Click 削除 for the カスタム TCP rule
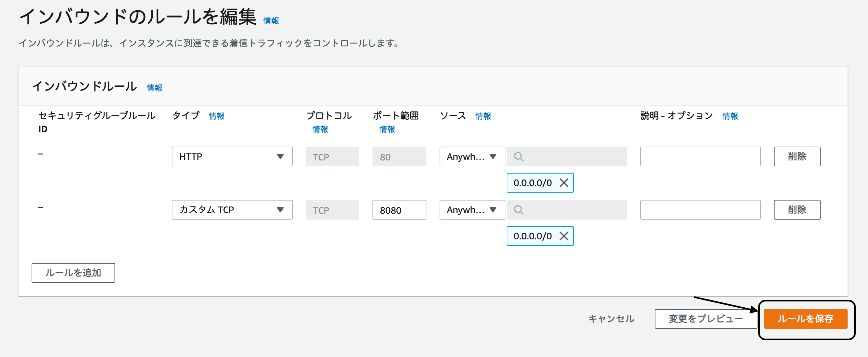This screenshot has width=868, height=357. point(797,210)
